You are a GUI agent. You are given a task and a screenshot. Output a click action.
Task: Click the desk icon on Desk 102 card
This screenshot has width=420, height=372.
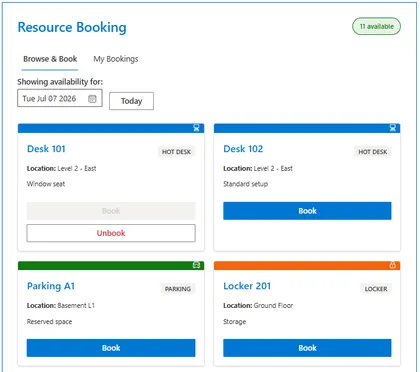pyautogui.click(x=393, y=128)
